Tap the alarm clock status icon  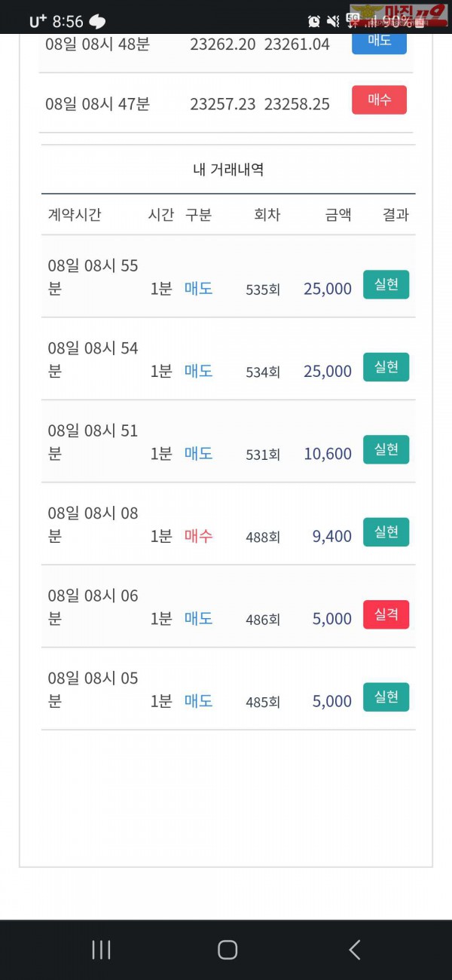pos(314,21)
